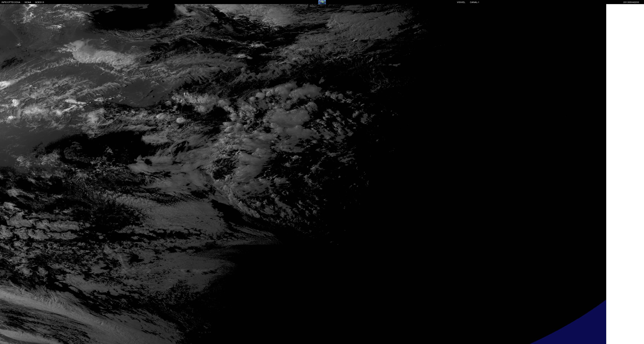Click the CPTEC logo icon

pos(322,2)
